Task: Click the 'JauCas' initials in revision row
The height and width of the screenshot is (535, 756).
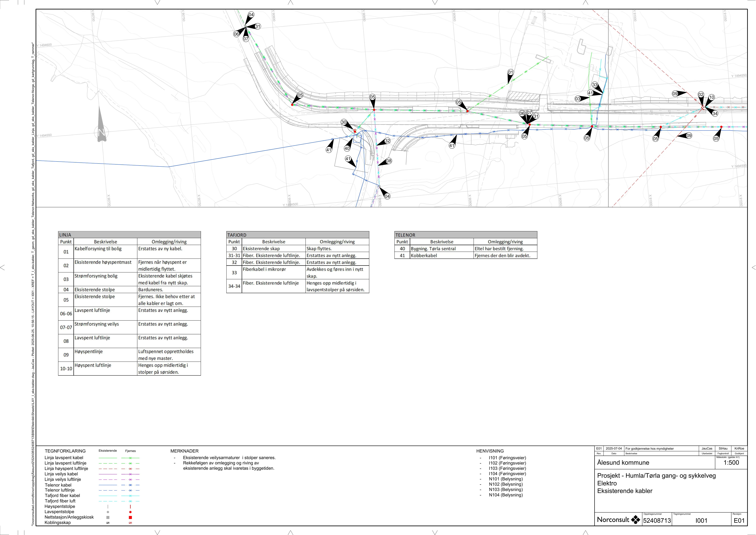Action: click(x=707, y=449)
